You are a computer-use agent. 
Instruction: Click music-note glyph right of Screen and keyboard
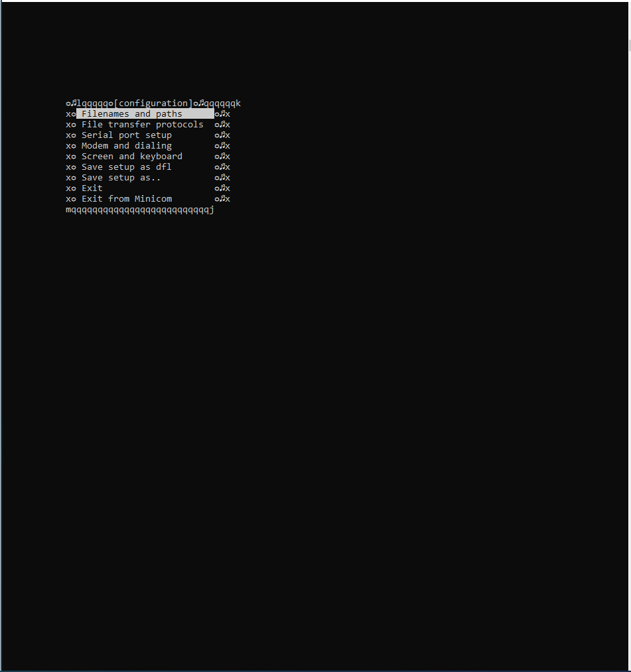coord(222,157)
